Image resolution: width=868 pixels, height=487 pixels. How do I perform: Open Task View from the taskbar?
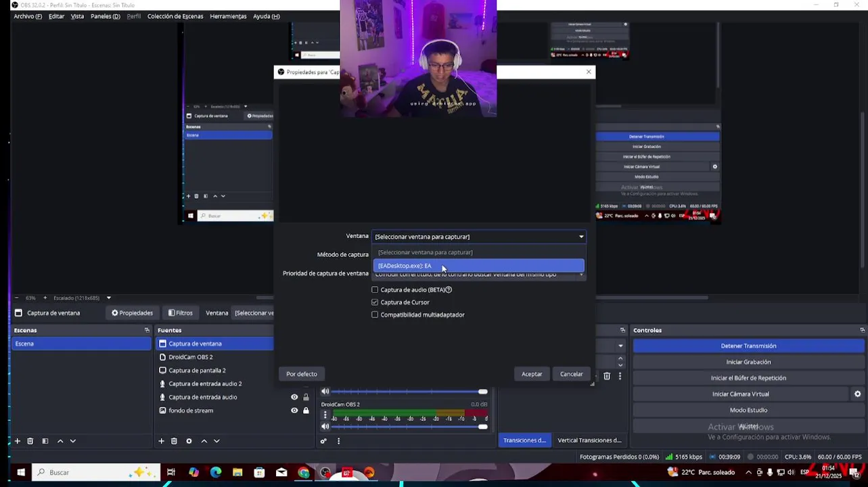171,472
